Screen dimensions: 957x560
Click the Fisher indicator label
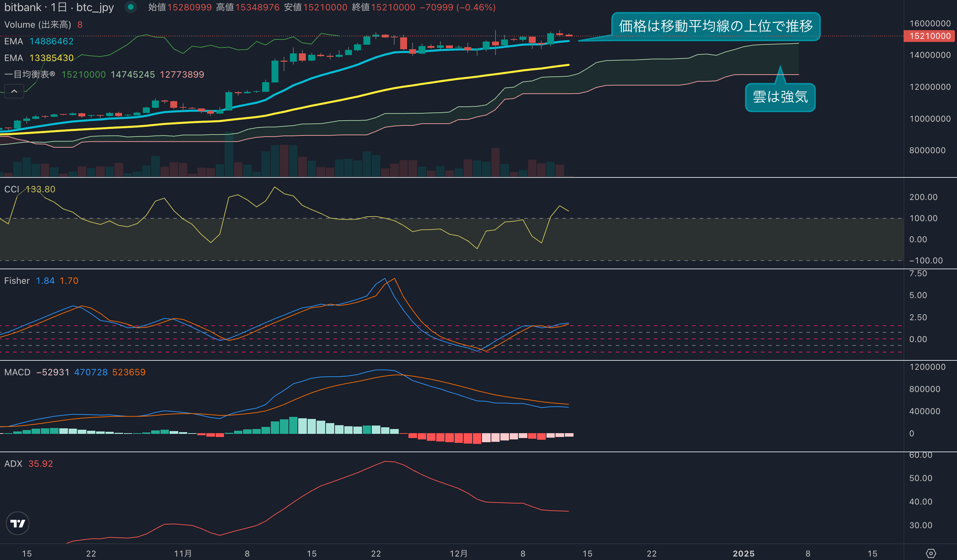[x=17, y=281]
